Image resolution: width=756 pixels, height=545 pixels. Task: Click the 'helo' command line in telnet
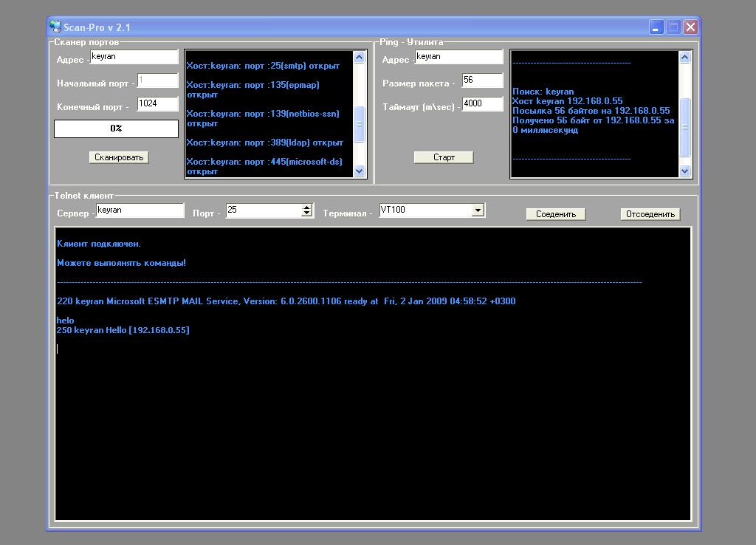coord(65,321)
